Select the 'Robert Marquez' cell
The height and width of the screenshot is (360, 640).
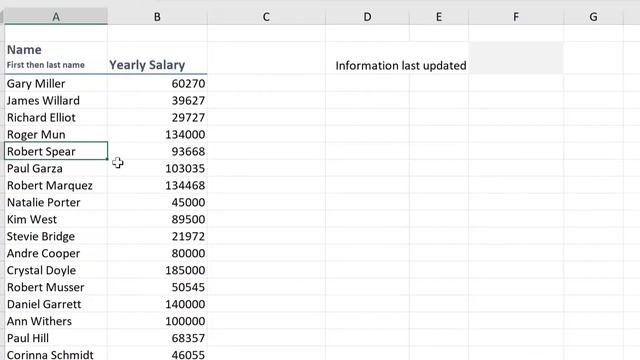[56, 185]
